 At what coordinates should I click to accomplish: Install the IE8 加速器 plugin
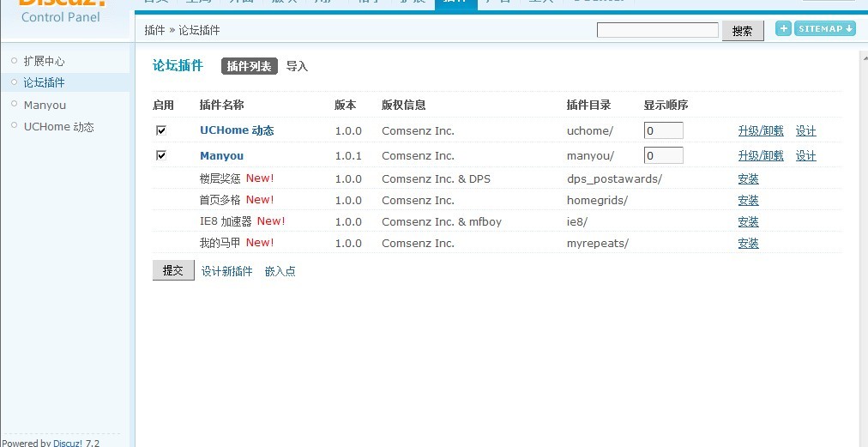click(749, 221)
